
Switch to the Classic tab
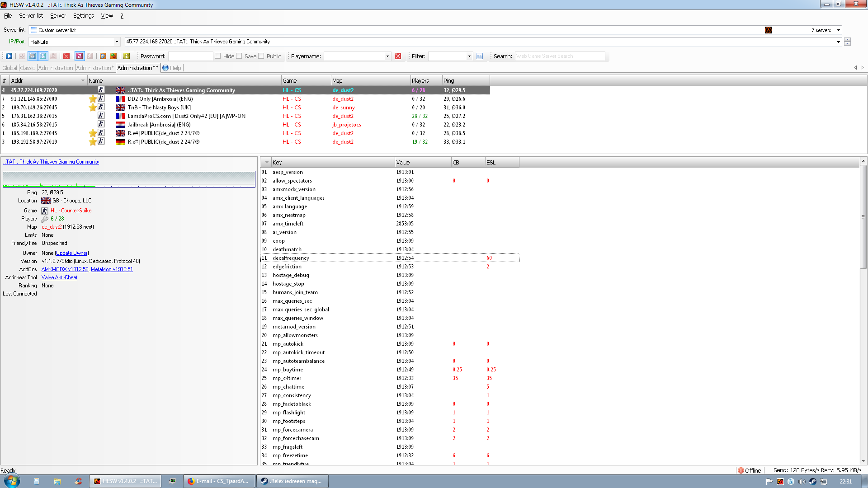(x=27, y=68)
